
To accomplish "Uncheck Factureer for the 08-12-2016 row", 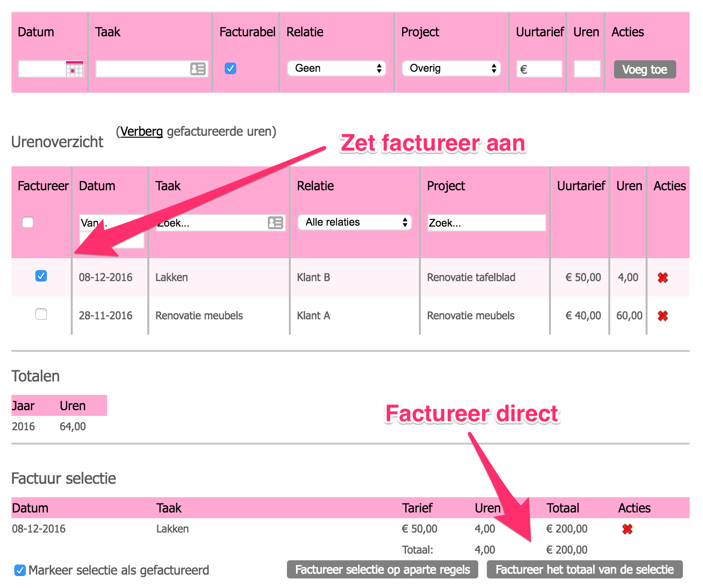I will 41,276.
